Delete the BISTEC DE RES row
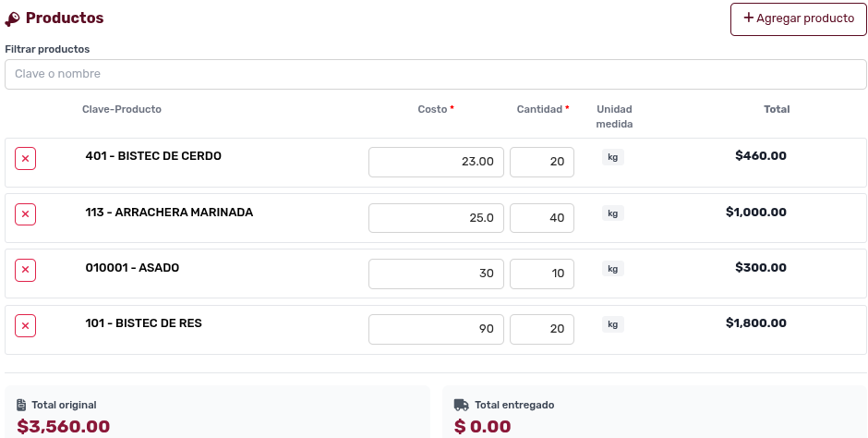The height and width of the screenshot is (438, 868). coord(25,325)
